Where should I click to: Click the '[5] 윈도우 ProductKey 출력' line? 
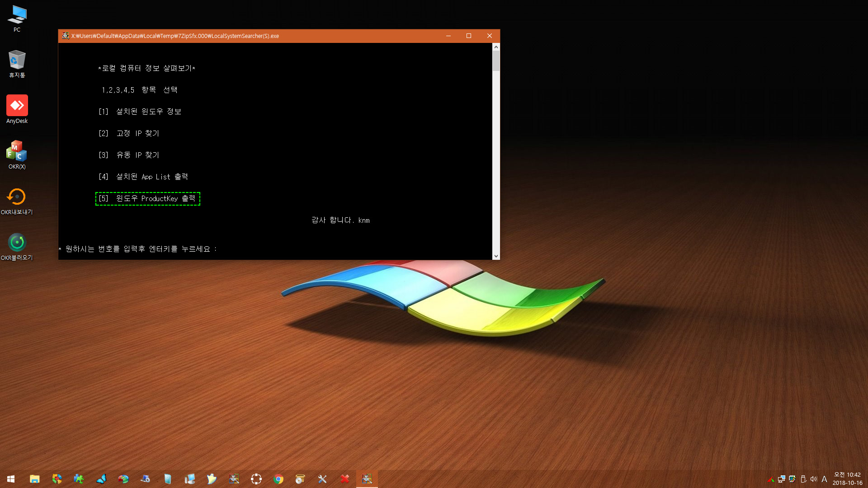click(148, 198)
